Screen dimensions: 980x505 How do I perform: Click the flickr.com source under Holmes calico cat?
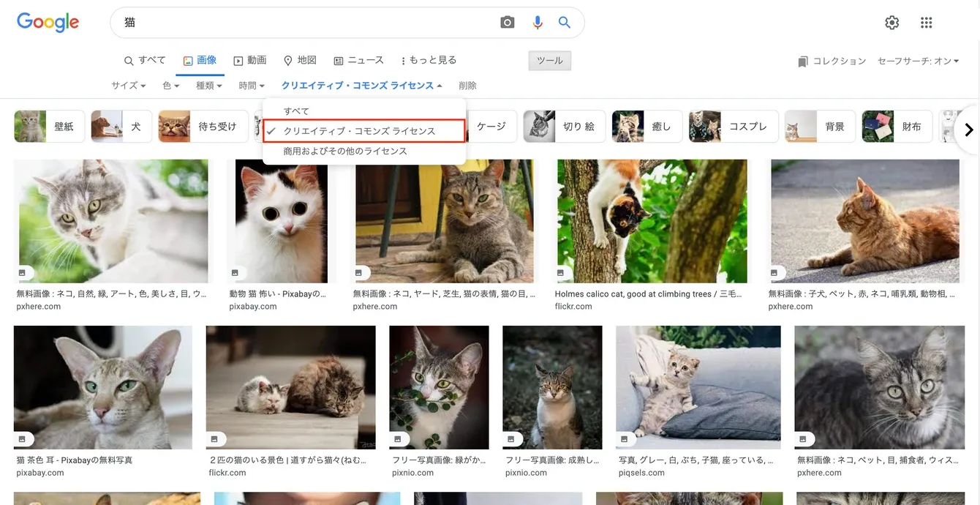[573, 307]
